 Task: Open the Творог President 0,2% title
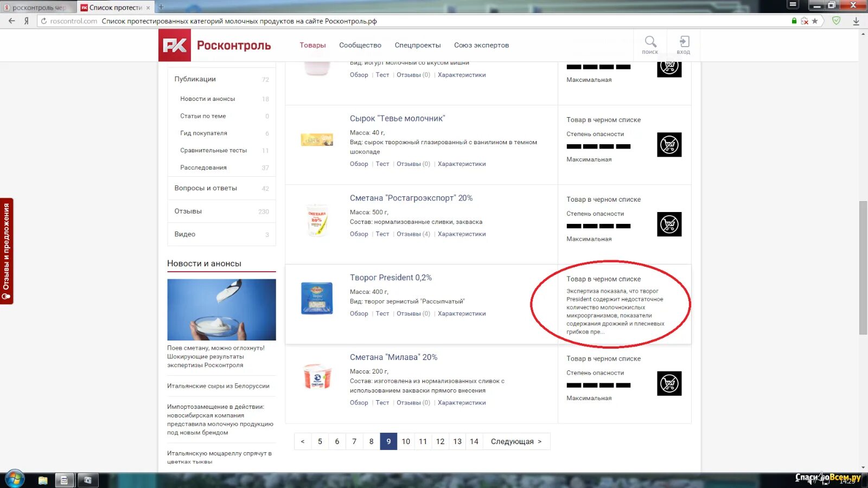[391, 278]
